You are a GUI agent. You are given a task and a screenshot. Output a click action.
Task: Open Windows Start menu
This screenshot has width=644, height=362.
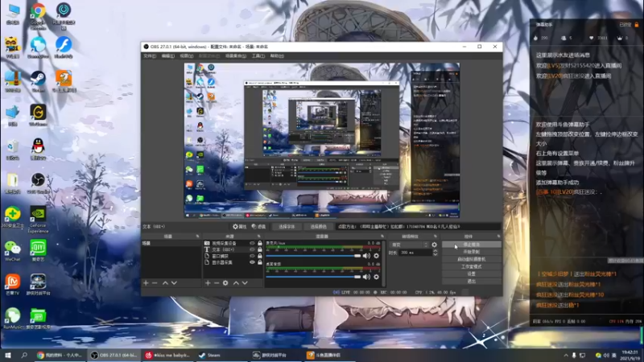(x=7, y=355)
